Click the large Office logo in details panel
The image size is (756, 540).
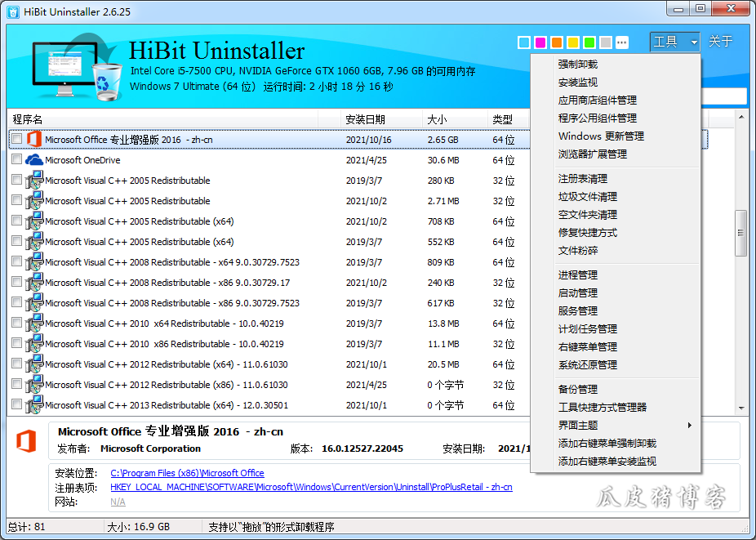26,440
